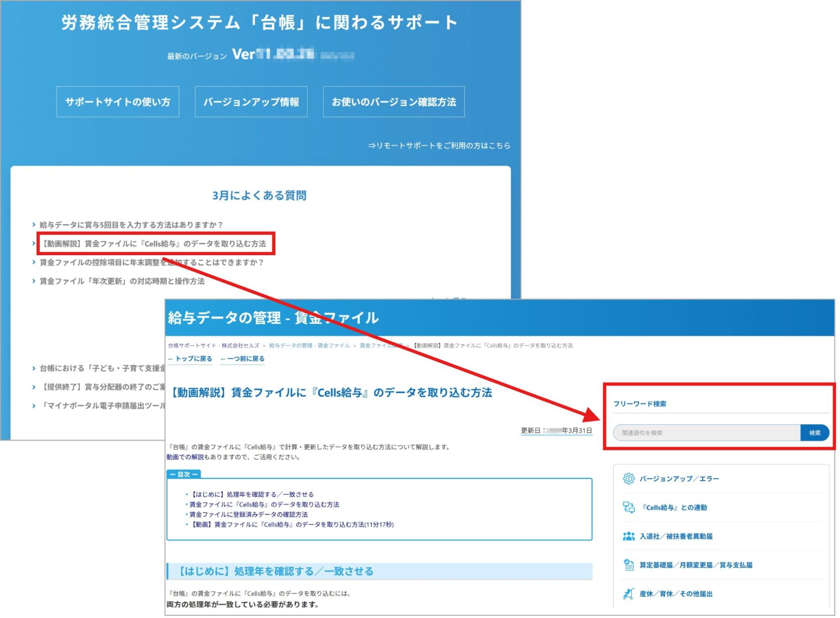
Task: Select 給与データの管理 - 賃金ファイル breadcrumb
Action: (x=309, y=346)
